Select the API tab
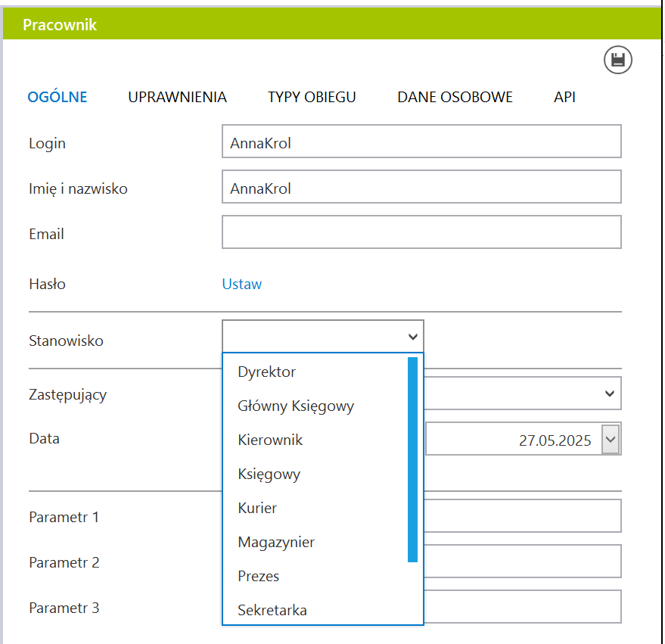The image size is (665, 644). (x=564, y=97)
